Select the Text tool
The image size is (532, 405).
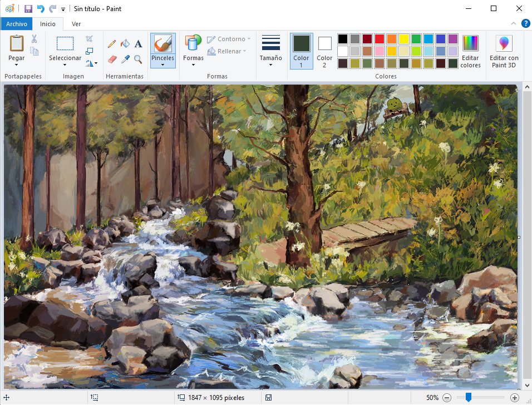click(138, 44)
